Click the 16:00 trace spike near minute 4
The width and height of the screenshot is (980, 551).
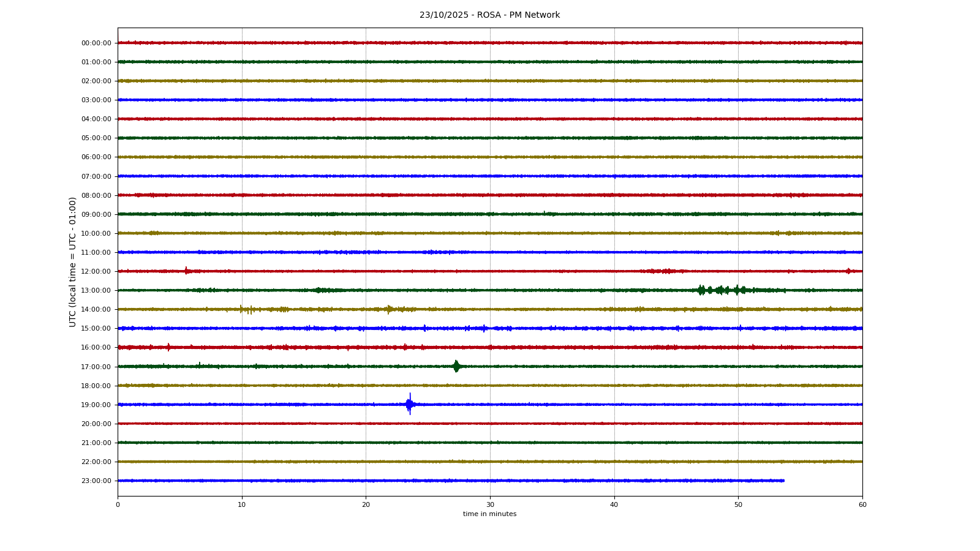pos(168,347)
